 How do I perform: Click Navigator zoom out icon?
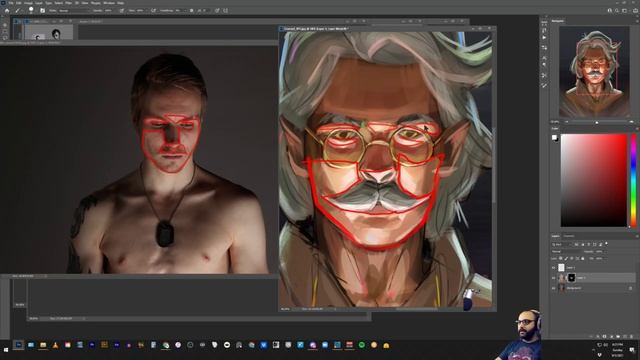pos(566,122)
